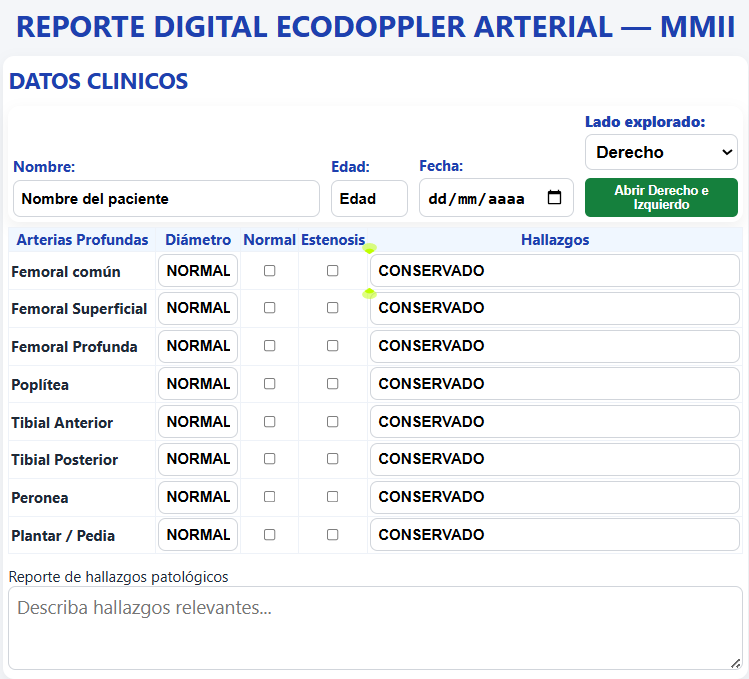This screenshot has height=679, width=749.
Task: Focus the Edad input field
Action: click(x=369, y=199)
